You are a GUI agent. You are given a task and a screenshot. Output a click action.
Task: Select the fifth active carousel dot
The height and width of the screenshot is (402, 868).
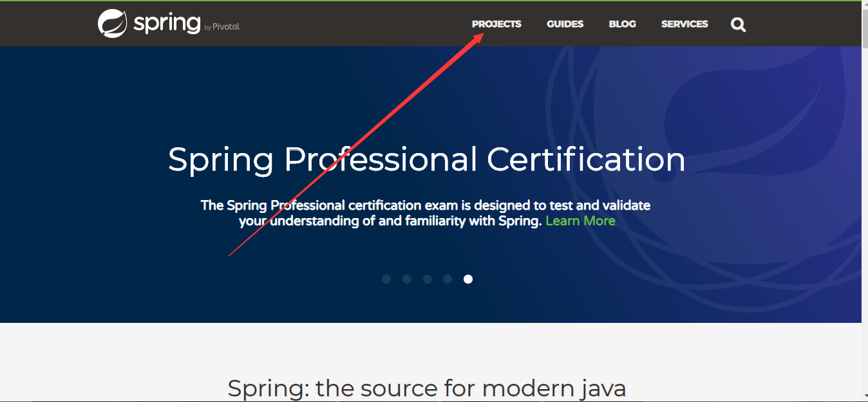pos(468,279)
